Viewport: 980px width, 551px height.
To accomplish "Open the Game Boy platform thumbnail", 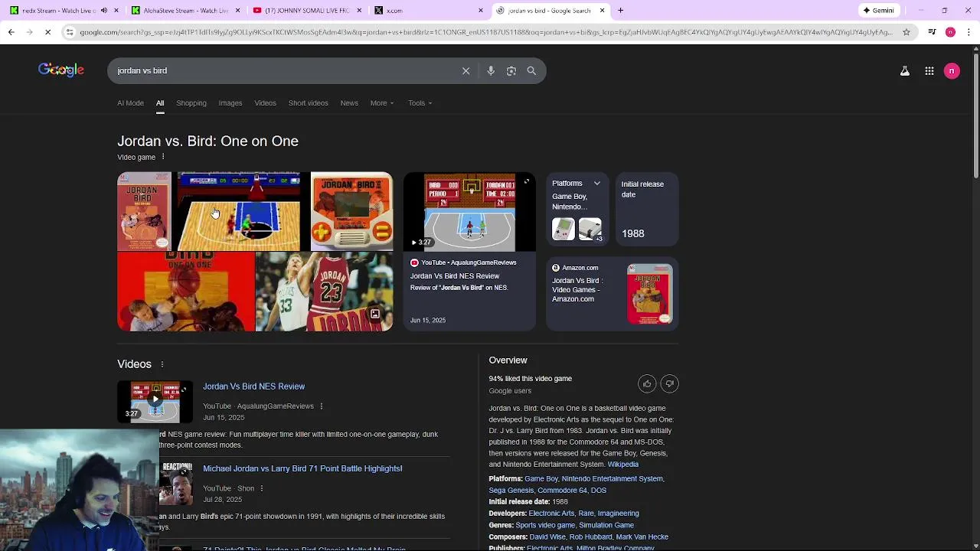I will (x=563, y=230).
